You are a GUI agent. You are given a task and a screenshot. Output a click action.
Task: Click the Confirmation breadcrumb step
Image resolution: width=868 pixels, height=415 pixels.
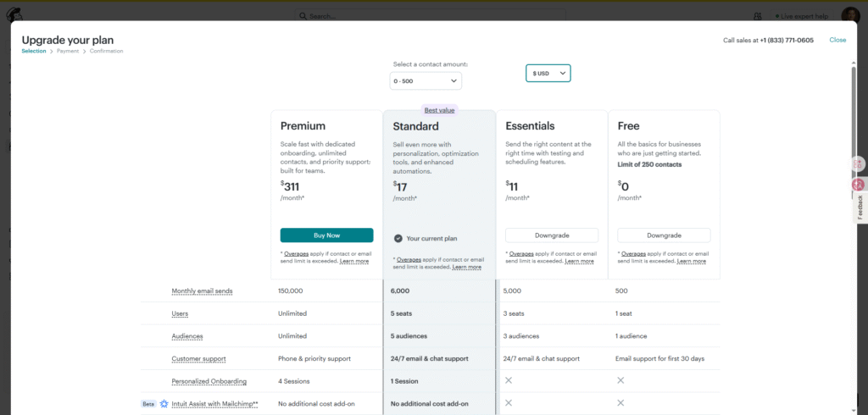pyautogui.click(x=106, y=51)
